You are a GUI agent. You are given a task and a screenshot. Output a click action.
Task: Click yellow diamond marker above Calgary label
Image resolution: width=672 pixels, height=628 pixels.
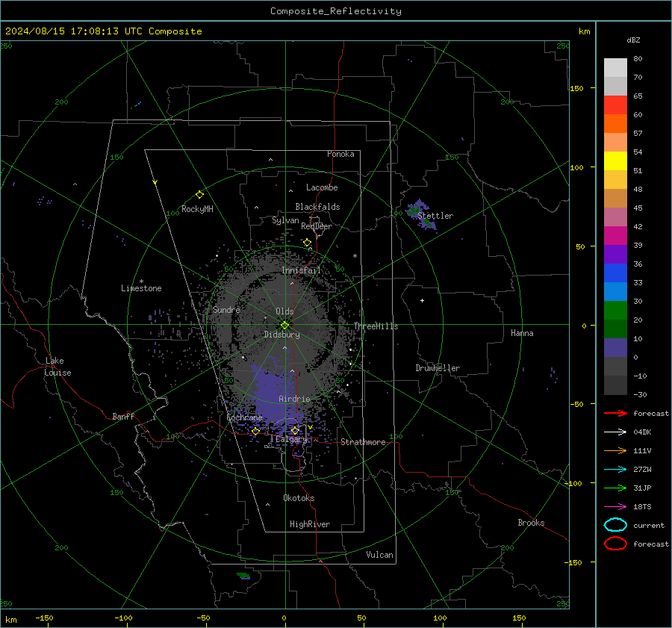coord(295,430)
